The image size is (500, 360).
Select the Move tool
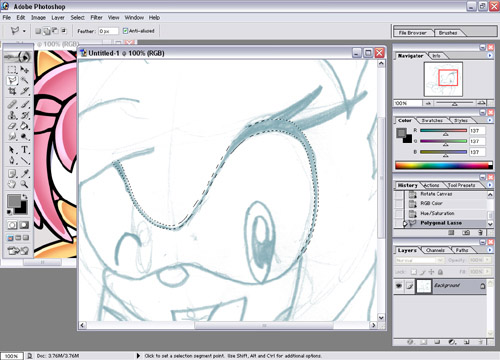(x=25, y=70)
